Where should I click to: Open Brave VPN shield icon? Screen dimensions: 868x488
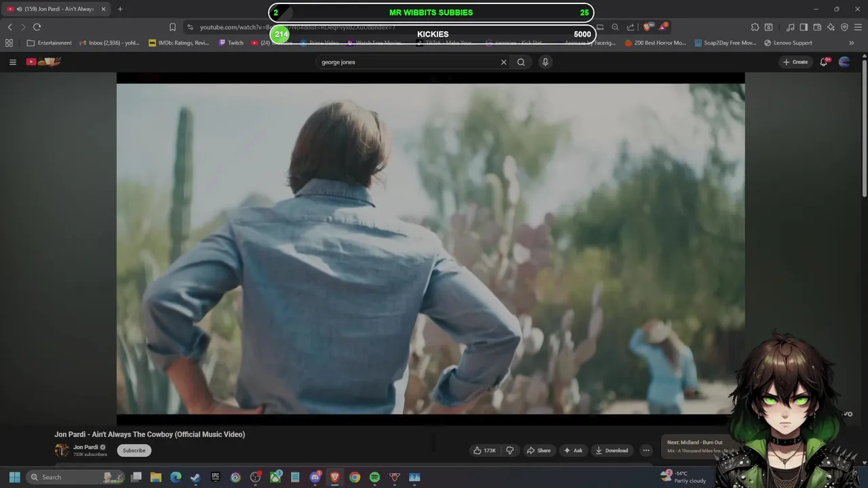tap(844, 27)
